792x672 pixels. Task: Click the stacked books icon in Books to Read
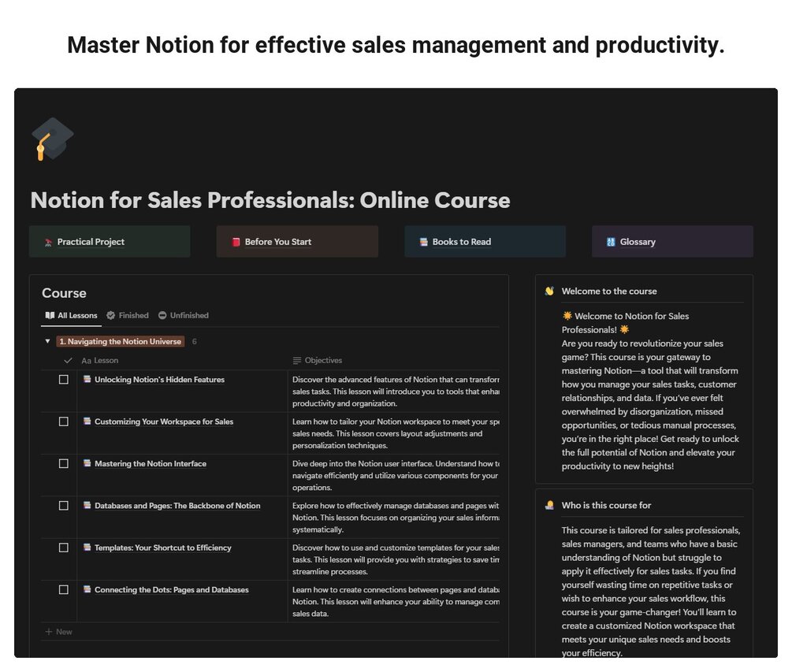[423, 242]
